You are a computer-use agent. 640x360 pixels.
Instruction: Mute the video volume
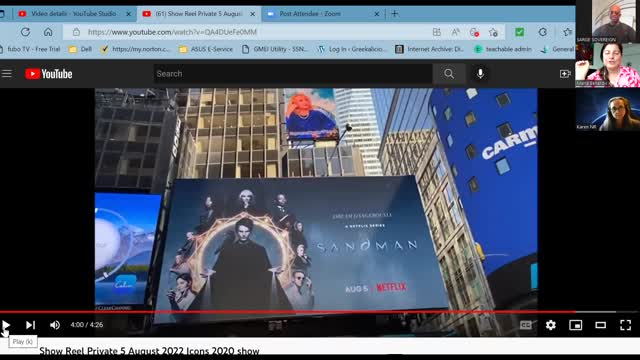pyautogui.click(x=55, y=325)
